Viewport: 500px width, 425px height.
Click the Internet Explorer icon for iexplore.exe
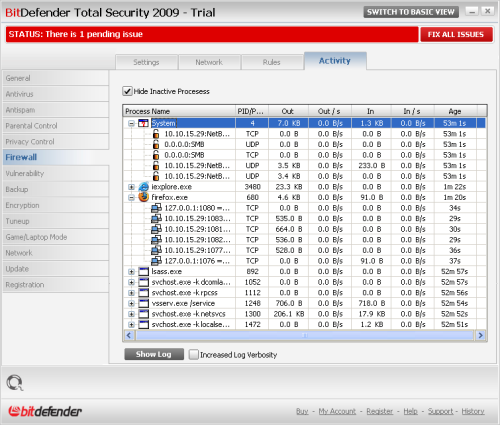[x=144, y=187]
